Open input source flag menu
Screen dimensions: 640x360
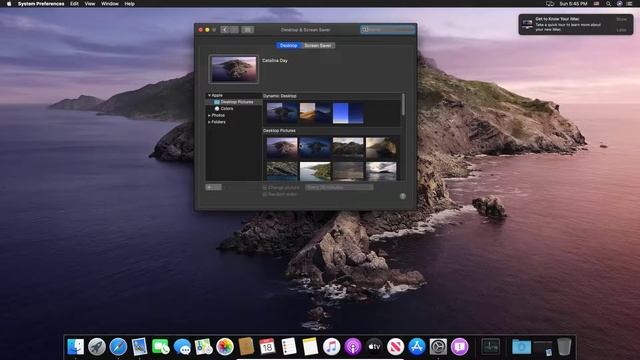click(596, 4)
